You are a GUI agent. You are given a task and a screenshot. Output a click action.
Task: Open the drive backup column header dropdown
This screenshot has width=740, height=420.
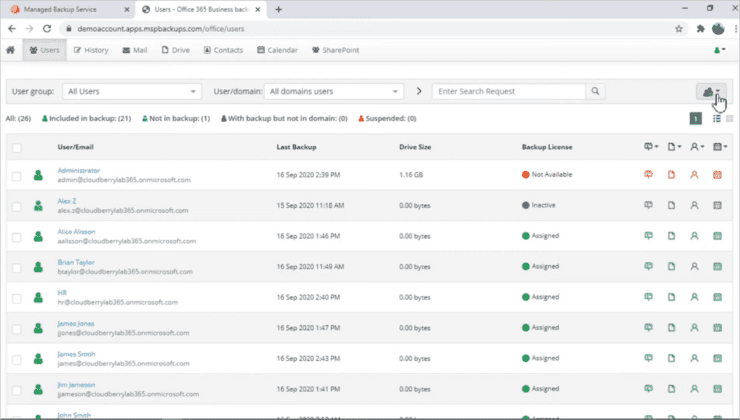(x=674, y=147)
